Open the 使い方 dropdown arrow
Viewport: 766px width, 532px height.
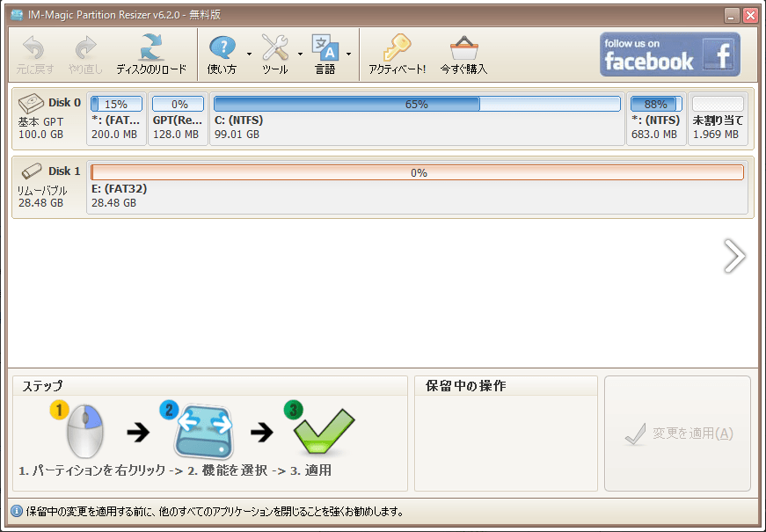[248, 55]
